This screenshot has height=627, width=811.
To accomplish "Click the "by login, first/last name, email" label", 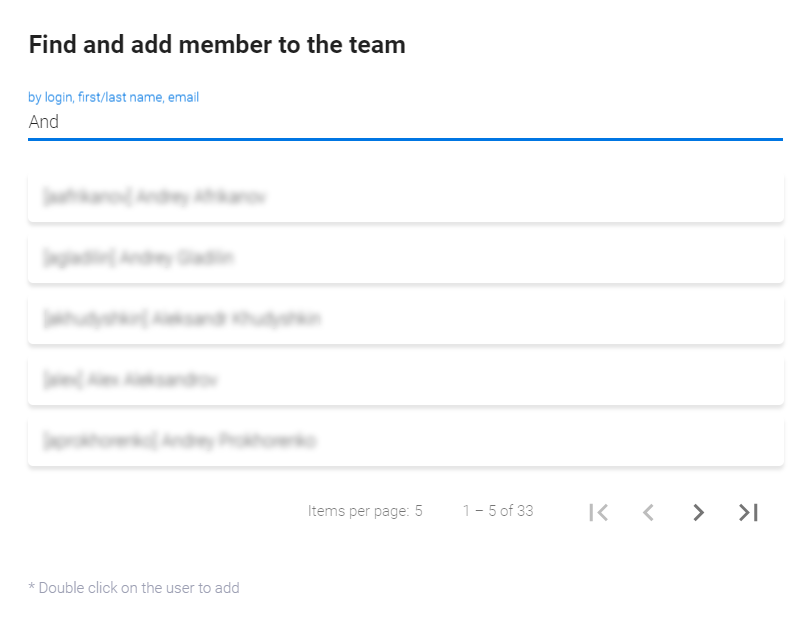I will [114, 97].
